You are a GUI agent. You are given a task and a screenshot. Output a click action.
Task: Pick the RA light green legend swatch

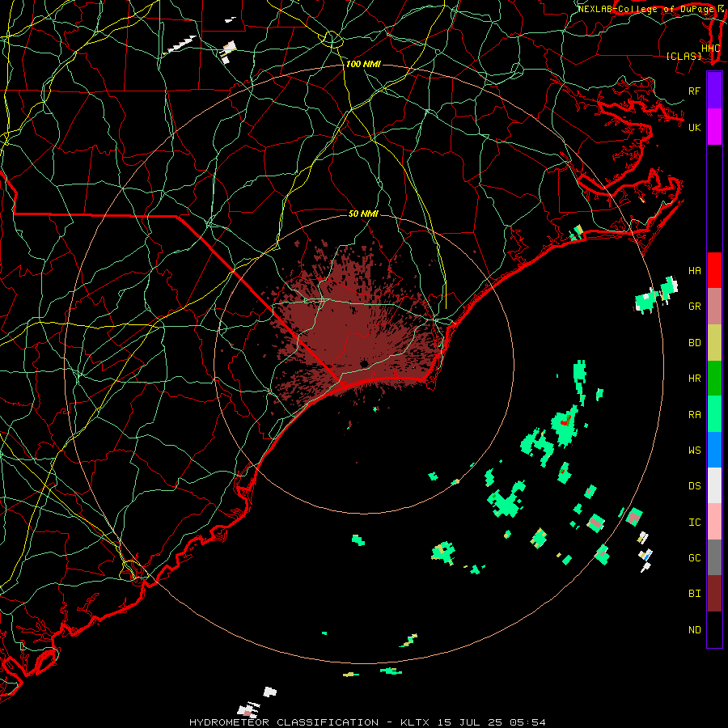coord(714,414)
